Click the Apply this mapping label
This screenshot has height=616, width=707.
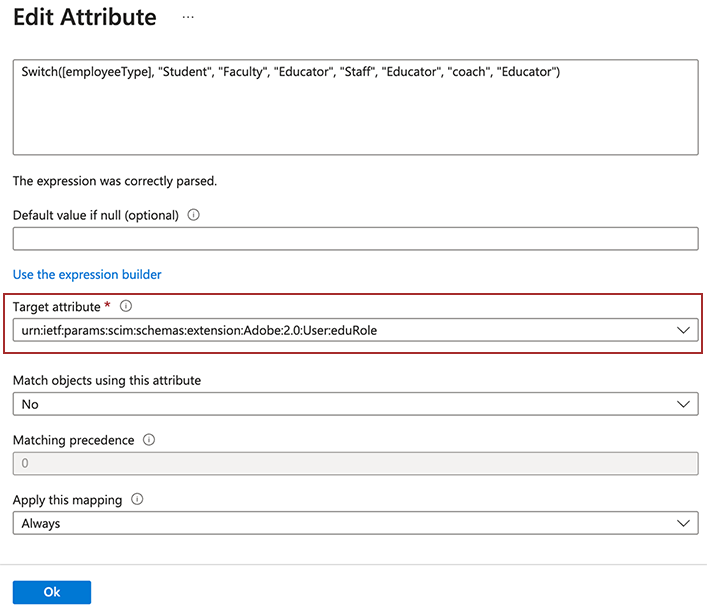coord(68,499)
